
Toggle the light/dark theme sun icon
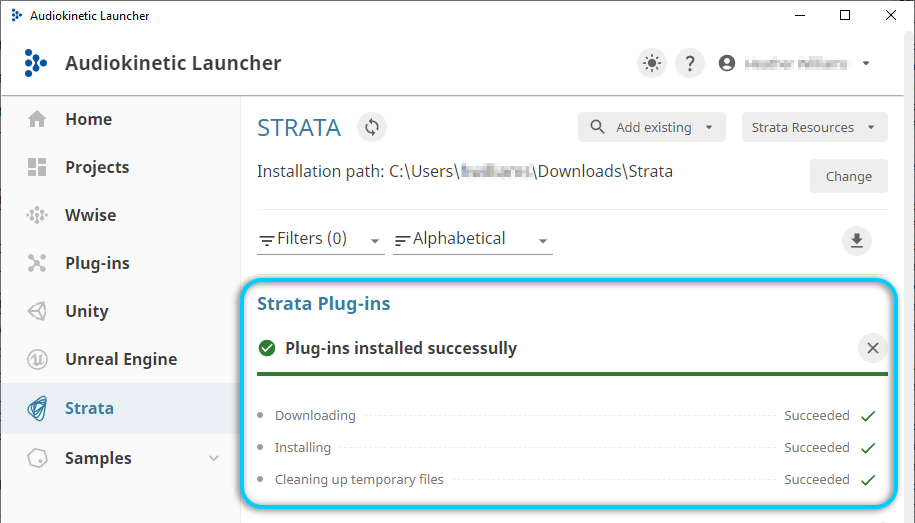(652, 64)
